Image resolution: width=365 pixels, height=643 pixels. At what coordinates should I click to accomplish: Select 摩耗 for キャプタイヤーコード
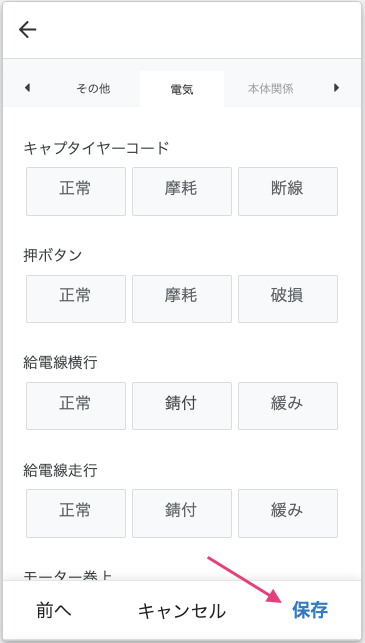pos(182,191)
